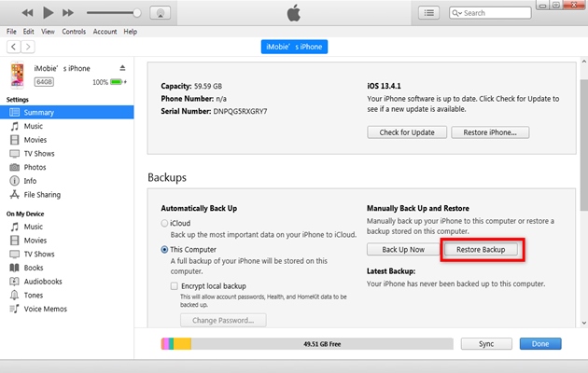The height and width of the screenshot is (373, 588).
Task: Click the storage usage bar showing 49.51 GB Free
Action: [307, 344]
